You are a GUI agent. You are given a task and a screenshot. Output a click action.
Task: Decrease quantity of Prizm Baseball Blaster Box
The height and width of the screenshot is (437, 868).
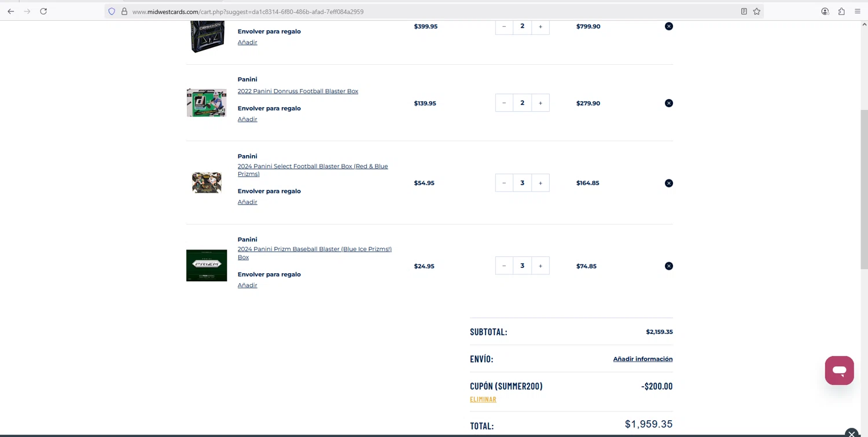504,266
